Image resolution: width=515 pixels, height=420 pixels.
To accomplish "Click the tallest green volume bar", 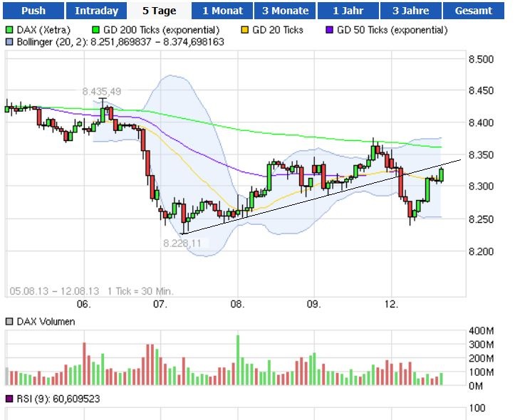I will 238,360.
